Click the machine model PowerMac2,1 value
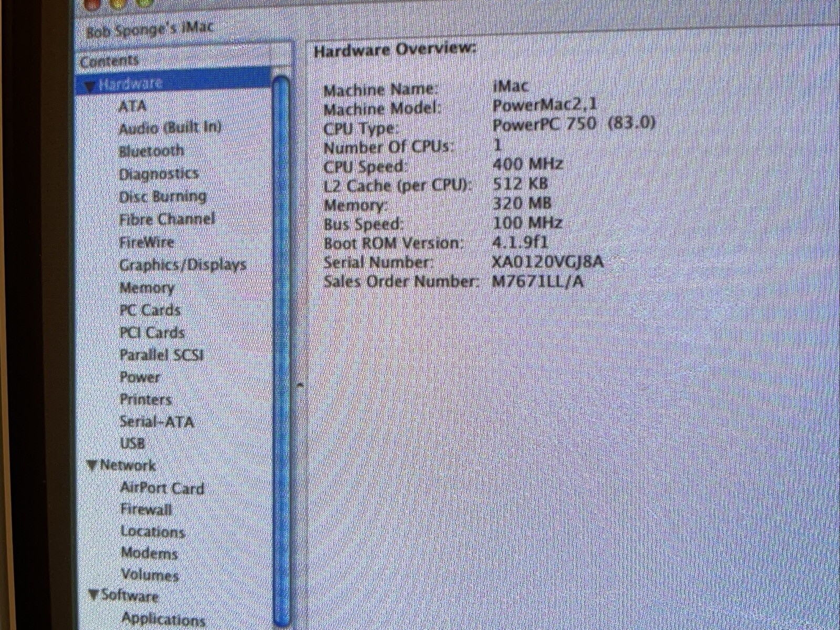Screen dimensions: 840x630 click(545, 105)
